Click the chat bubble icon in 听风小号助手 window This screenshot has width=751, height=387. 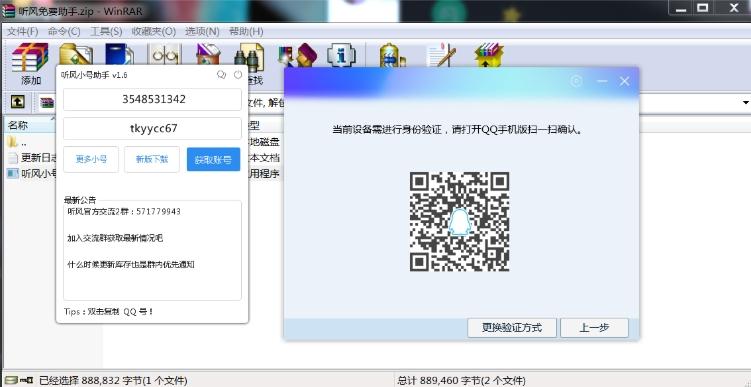[221, 75]
